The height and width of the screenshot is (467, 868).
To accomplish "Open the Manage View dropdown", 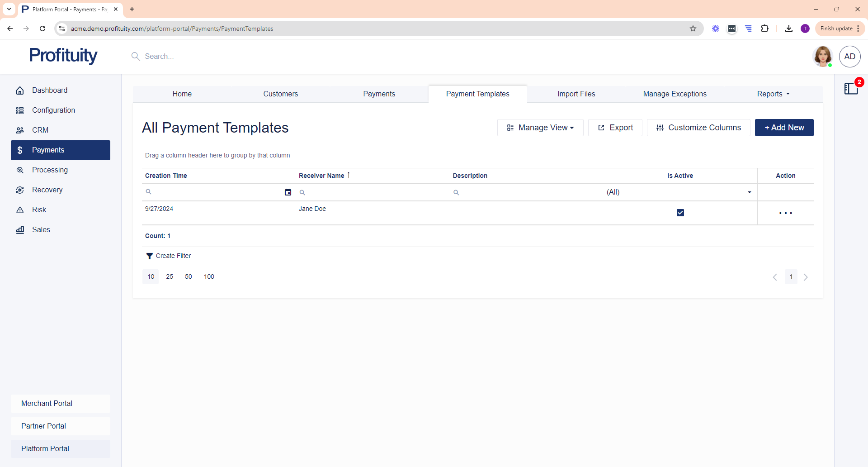I will coord(540,128).
